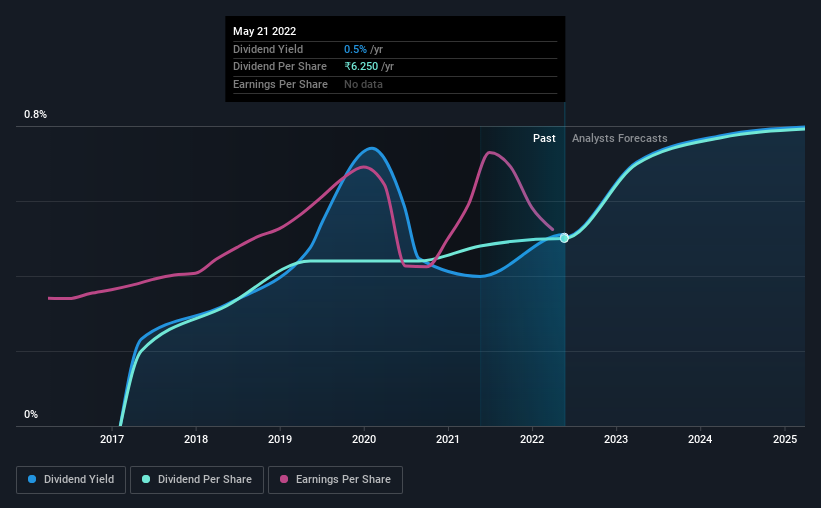The height and width of the screenshot is (508, 821).
Task: Click the Analysts Forecasts label
Action: pos(619,138)
